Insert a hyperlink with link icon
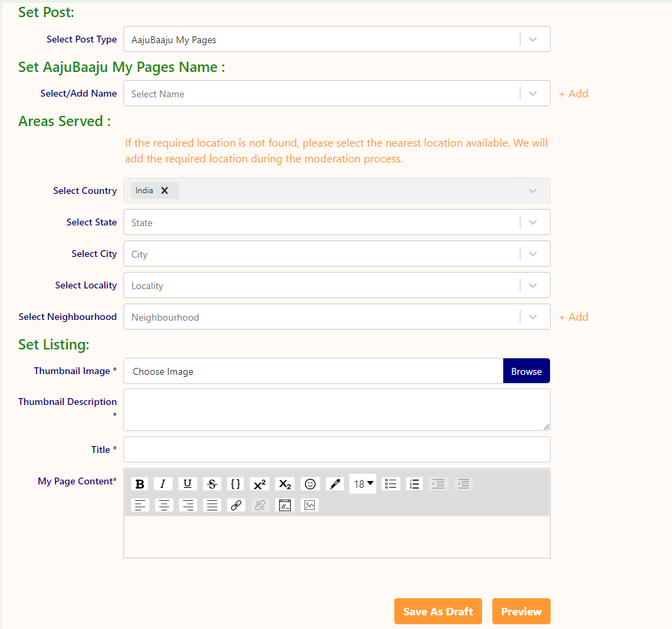This screenshot has width=672, height=629. pos(236,505)
